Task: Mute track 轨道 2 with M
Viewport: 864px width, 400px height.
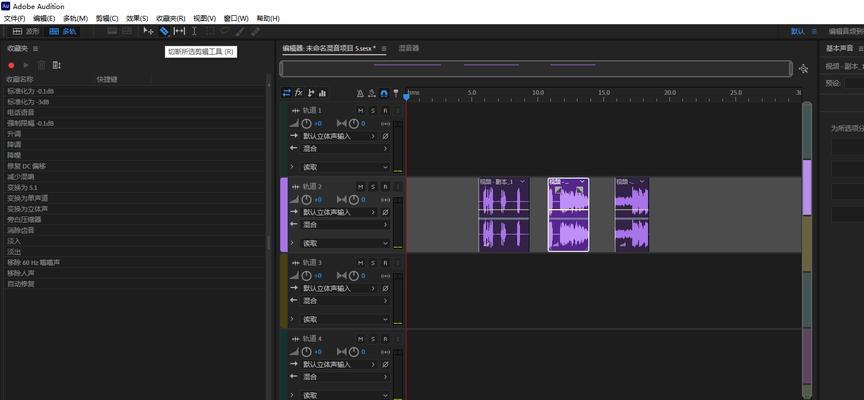Action: pos(360,187)
